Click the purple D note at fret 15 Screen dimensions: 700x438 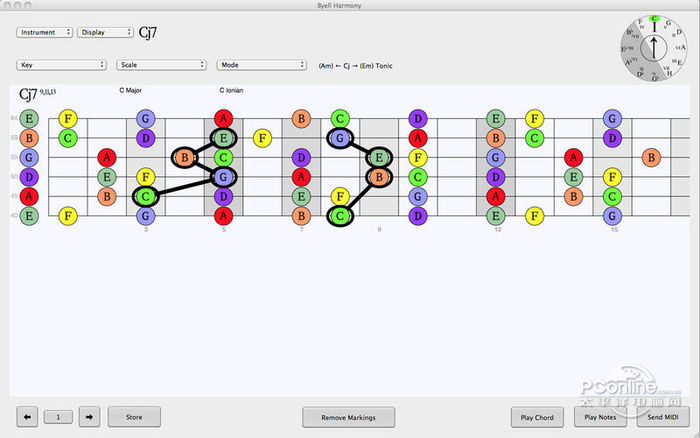coord(612,138)
